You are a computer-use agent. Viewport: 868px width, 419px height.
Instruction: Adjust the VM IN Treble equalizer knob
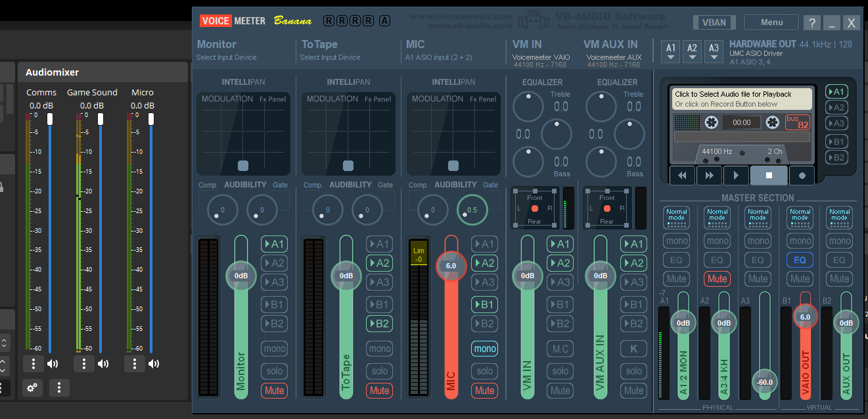click(x=528, y=107)
